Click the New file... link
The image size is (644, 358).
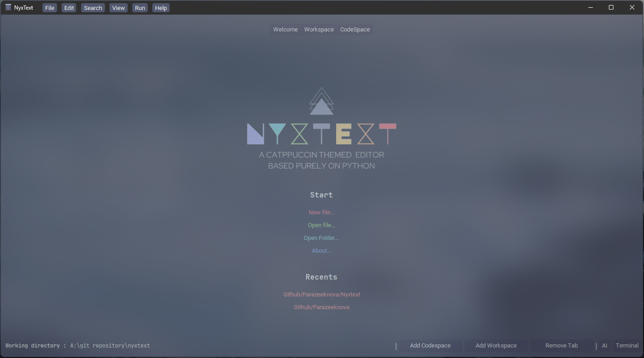pyautogui.click(x=322, y=213)
